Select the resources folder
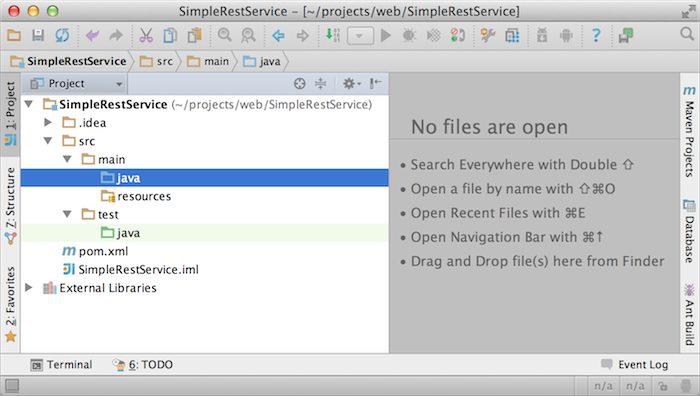 (x=204, y=196)
